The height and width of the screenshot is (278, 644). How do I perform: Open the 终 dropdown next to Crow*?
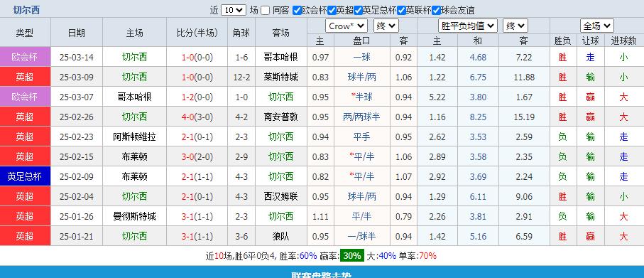coord(386,26)
